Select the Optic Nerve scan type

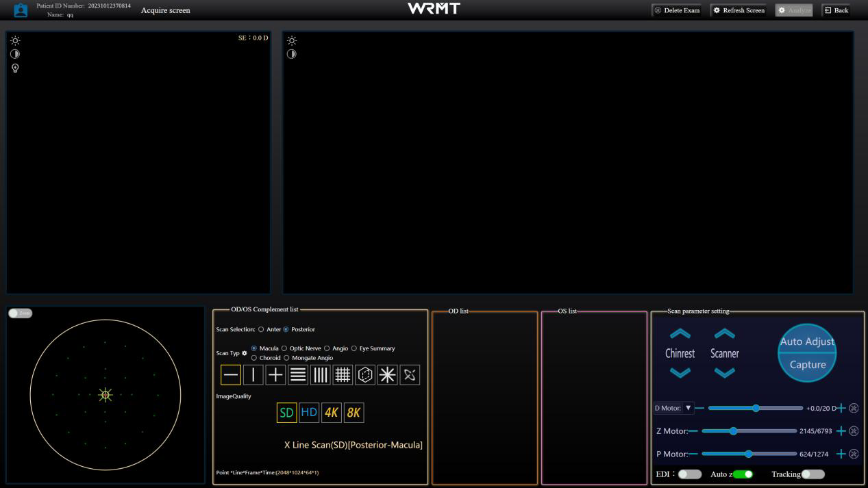click(x=284, y=348)
